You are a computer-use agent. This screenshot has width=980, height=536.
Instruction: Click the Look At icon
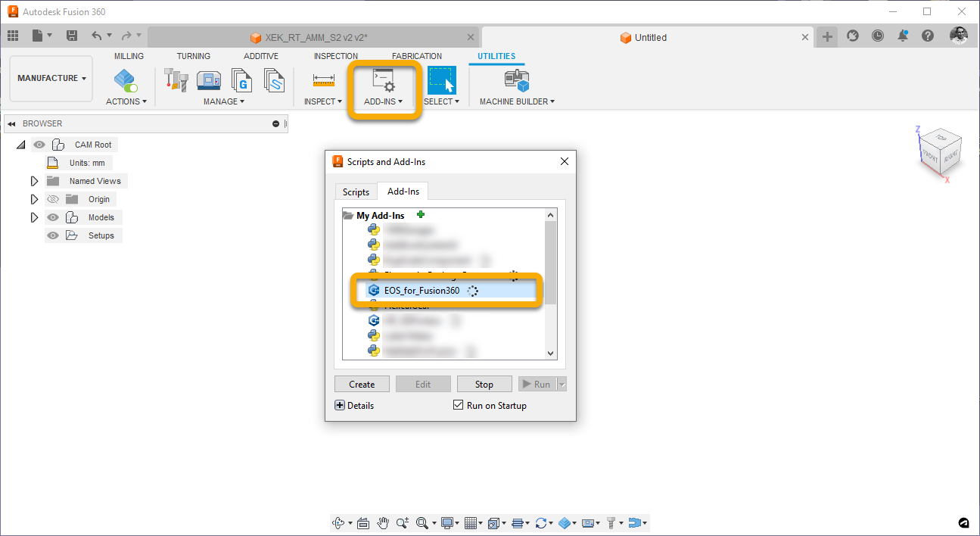pos(362,522)
